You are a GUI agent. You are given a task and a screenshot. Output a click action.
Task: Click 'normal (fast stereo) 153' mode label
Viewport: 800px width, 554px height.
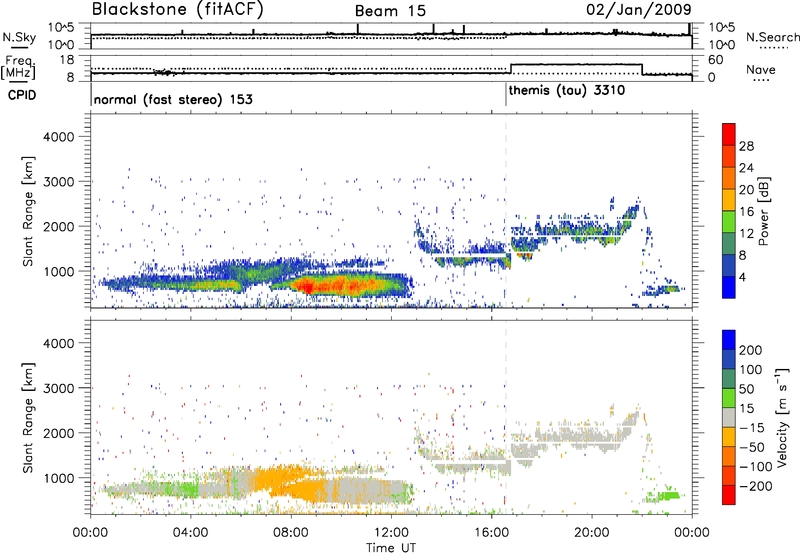173,99
